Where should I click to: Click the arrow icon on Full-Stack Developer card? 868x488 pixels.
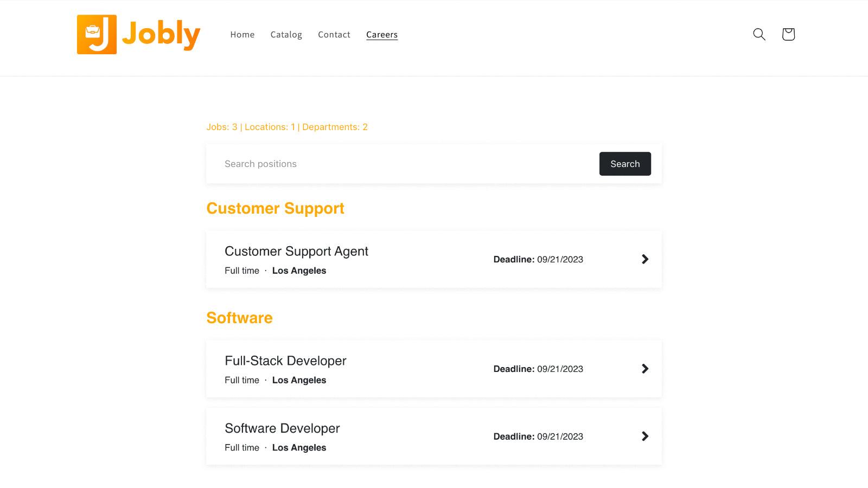[644, 369]
